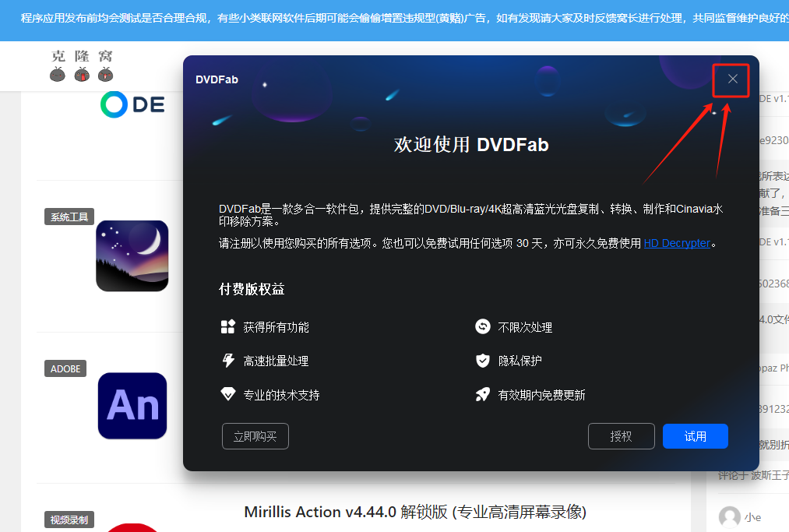Click the 获得所有功能 text
Viewport: 789px width, 532px height.
click(277, 327)
